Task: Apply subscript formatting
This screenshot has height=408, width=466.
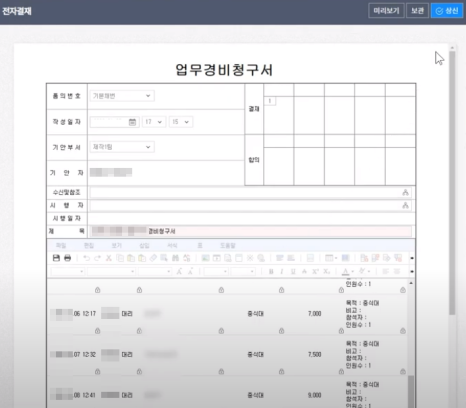Action: [x=327, y=272]
